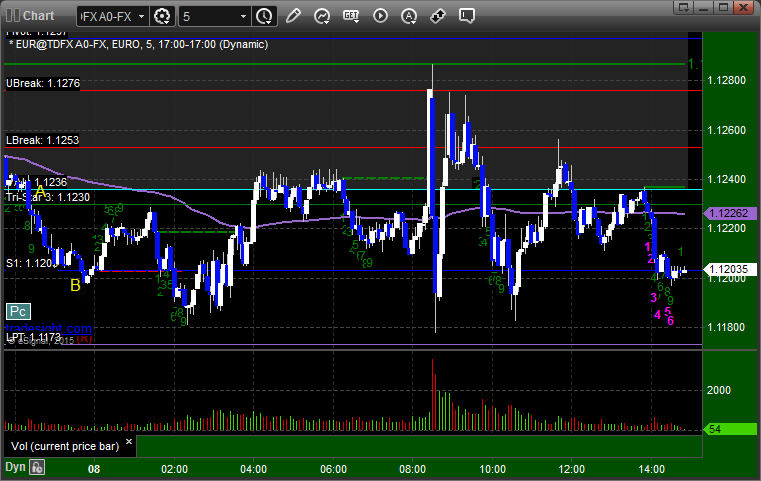The height and width of the screenshot is (481, 761).
Task: Click the 06:00 time axis label
Action: [333, 469]
